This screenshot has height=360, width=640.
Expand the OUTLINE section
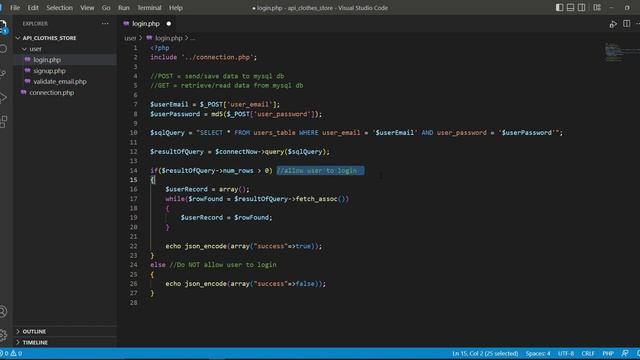pyautogui.click(x=34, y=331)
